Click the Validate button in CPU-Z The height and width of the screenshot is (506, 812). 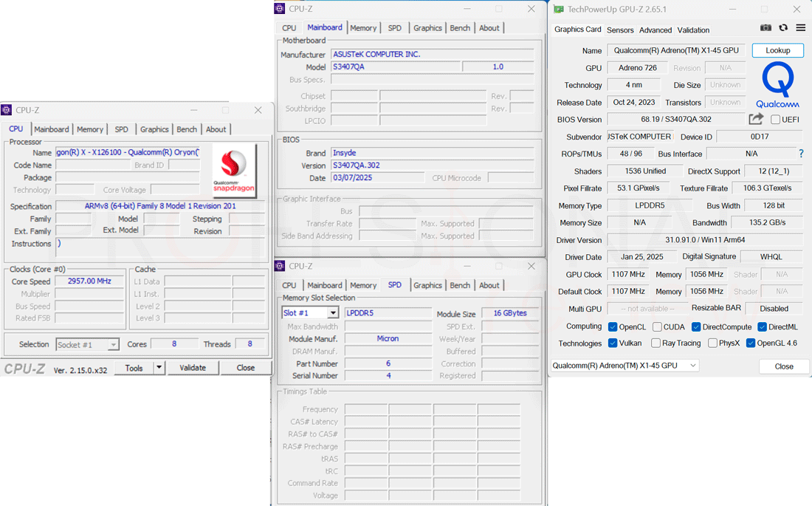pos(193,368)
